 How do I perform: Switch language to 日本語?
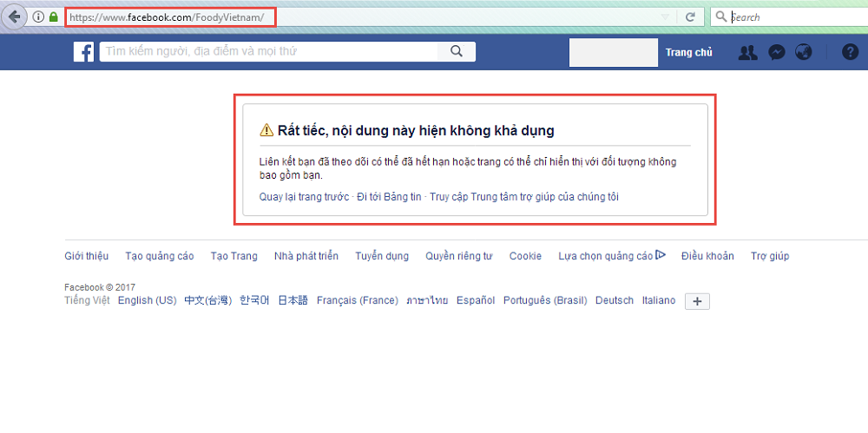pos(293,300)
